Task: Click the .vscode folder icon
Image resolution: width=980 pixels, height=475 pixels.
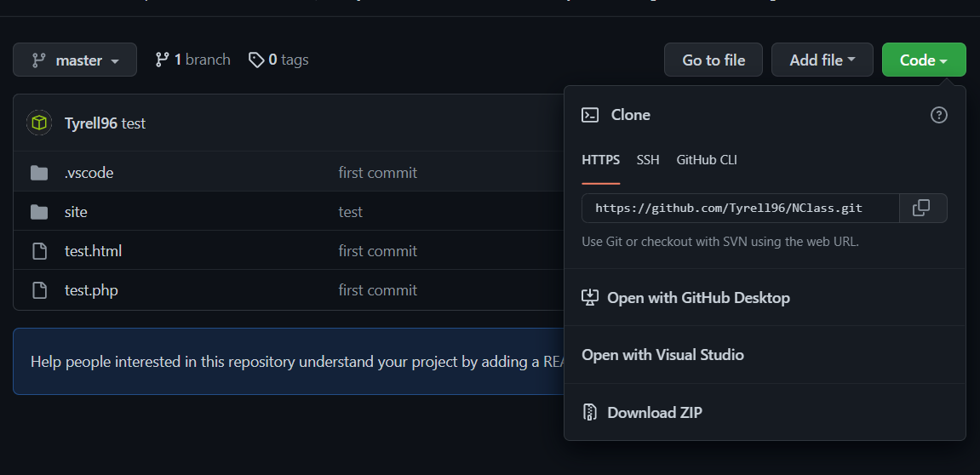Action: point(39,173)
